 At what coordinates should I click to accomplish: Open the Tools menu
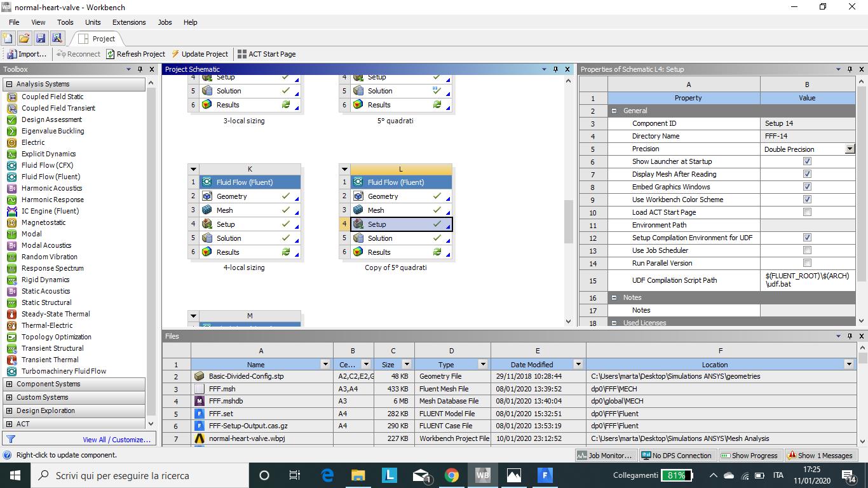pos(65,22)
